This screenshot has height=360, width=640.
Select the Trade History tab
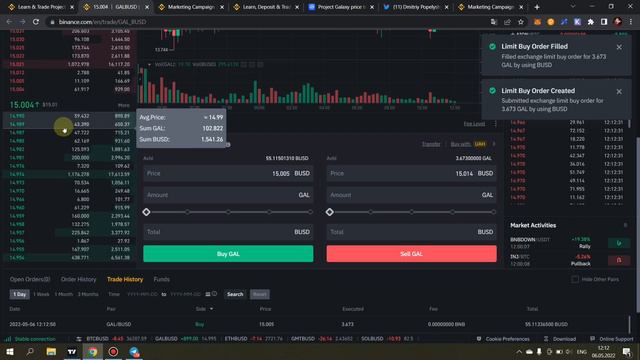[125, 280]
